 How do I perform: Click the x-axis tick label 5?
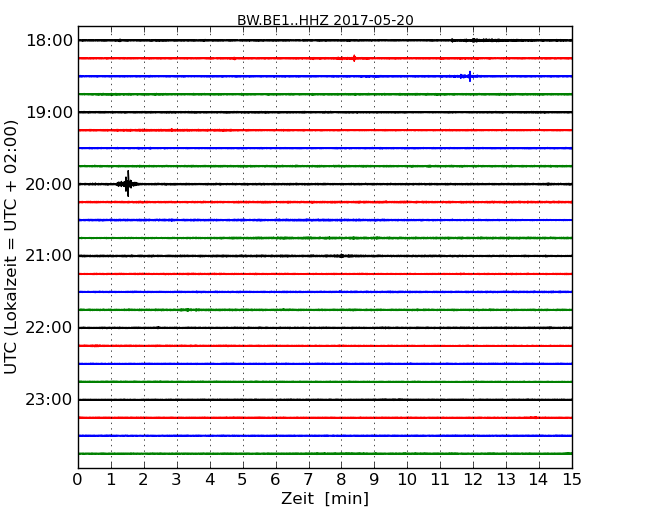[243, 480]
